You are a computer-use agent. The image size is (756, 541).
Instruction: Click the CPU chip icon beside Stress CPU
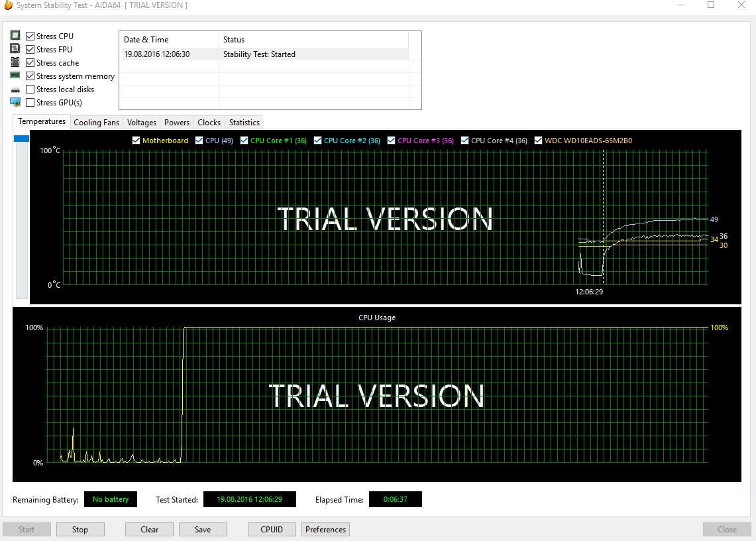15,36
